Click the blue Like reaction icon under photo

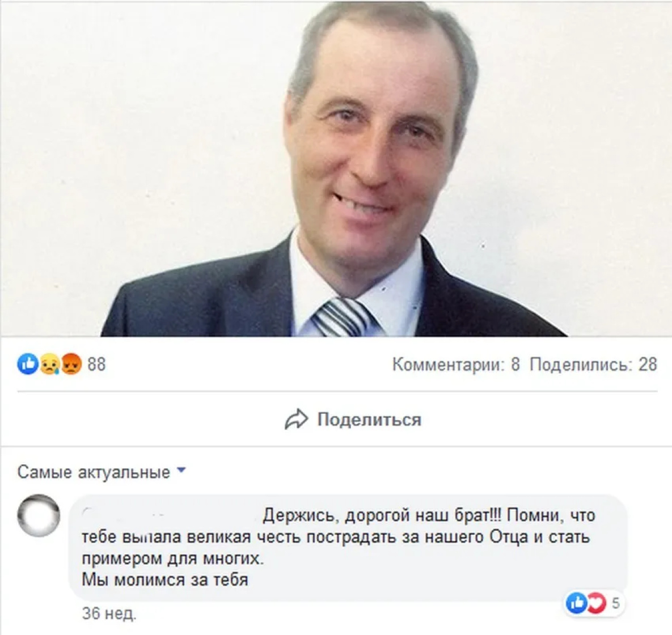[x=28, y=365]
